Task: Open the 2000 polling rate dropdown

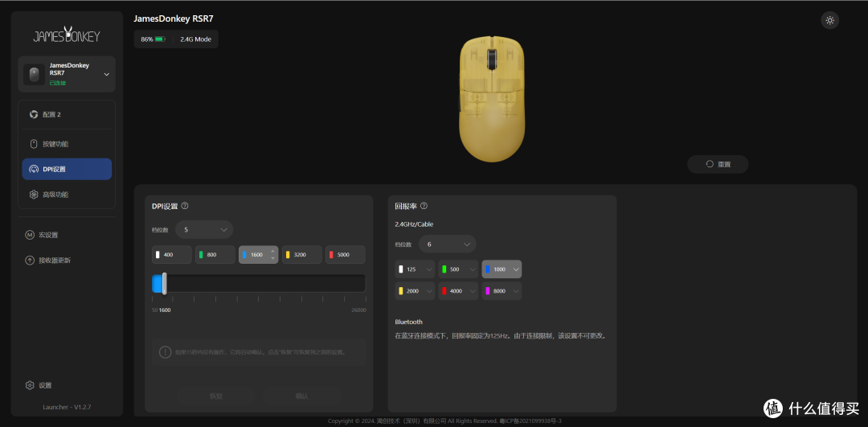Action: point(416,291)
